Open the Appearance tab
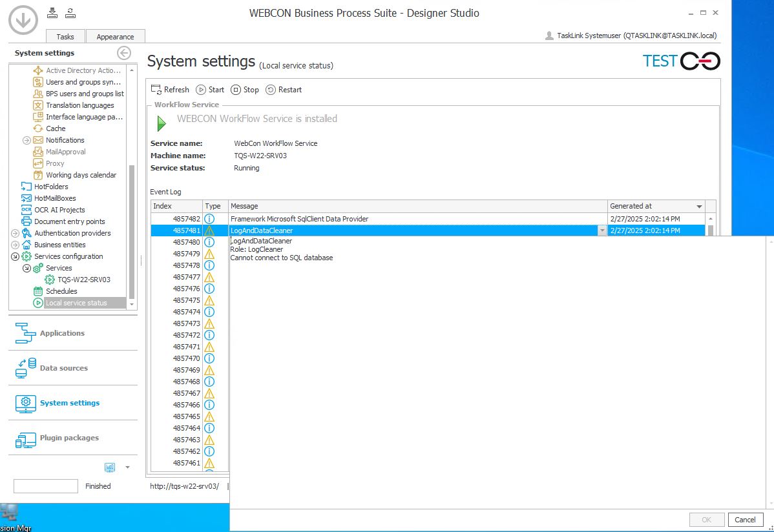This screenshot has width=774, height=532. click(x=115, y=37)
